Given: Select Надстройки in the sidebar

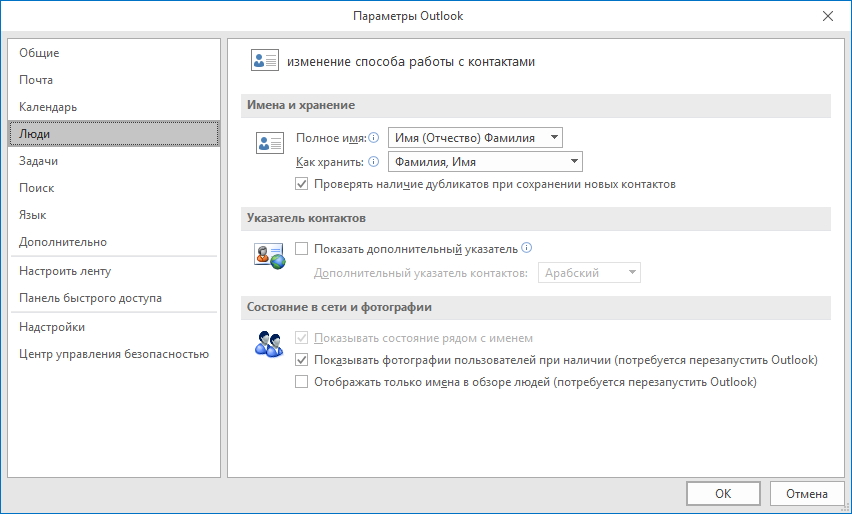Looking at the screenshot, I should pos(114,327).
